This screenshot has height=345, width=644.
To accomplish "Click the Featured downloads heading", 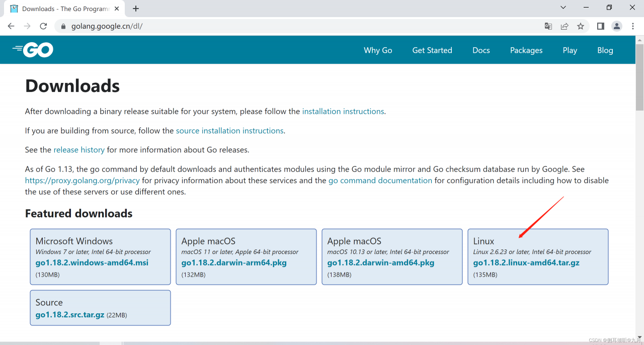I will tap(78, 213).
